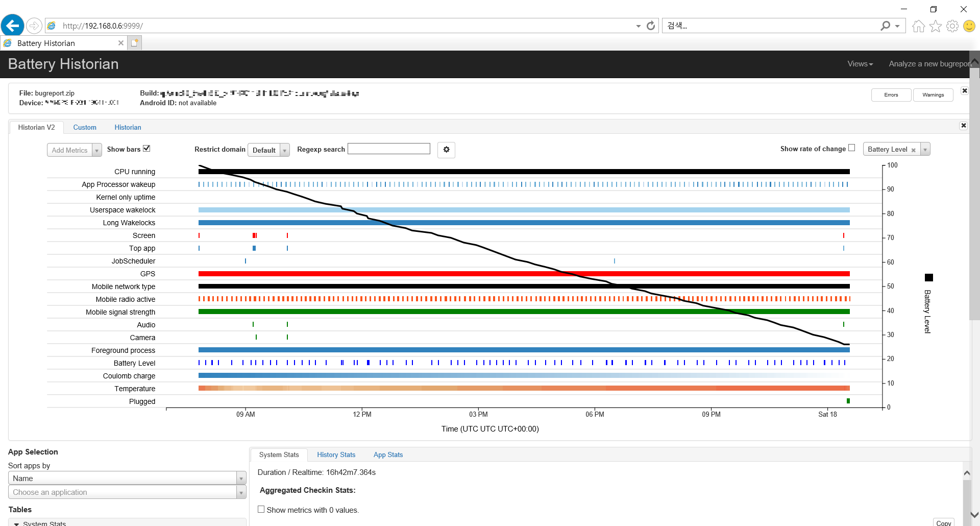Click in the Regexp search field

point(389,149)
